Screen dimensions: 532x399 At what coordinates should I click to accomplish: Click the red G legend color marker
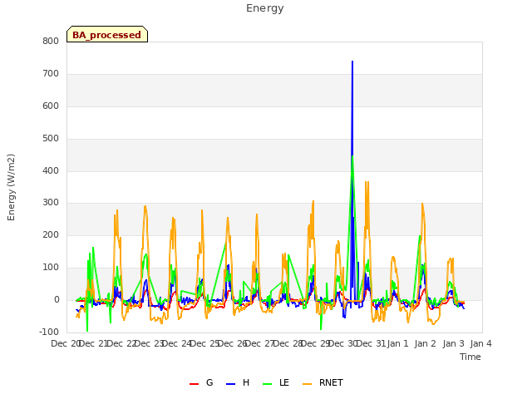(194, 384)
